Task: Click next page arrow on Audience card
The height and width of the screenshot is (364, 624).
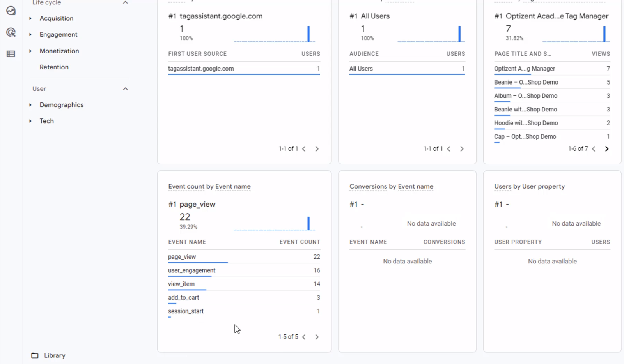Action: (x=462, y=148)
